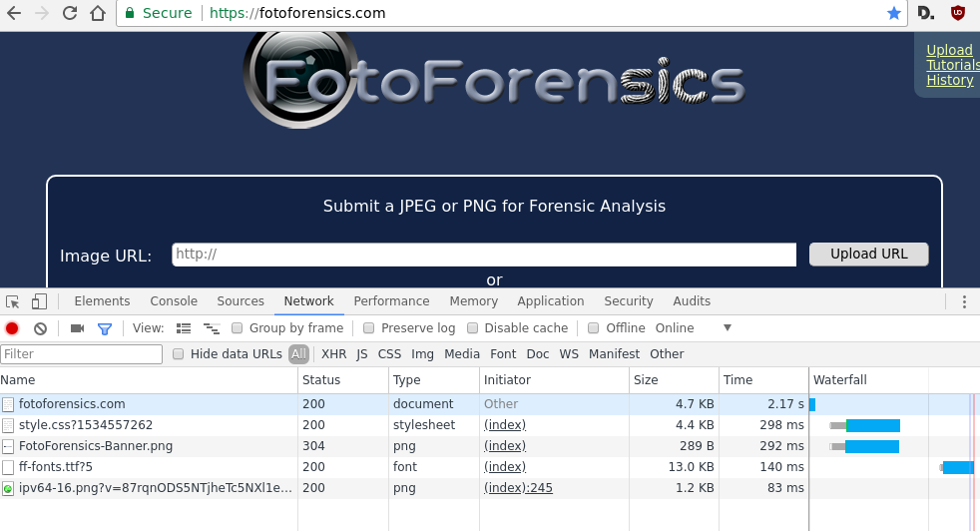Clear the network log
Screen dimensions: 980x531
[40, 328]
